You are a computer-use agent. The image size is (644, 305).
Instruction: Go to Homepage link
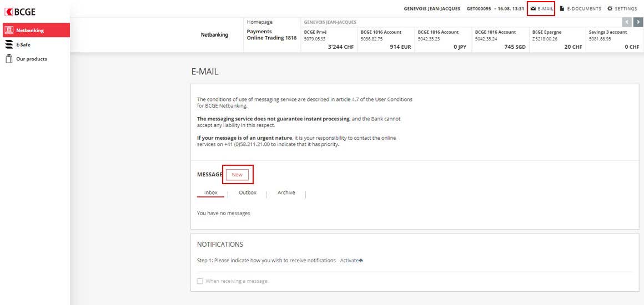coord(260,22)
